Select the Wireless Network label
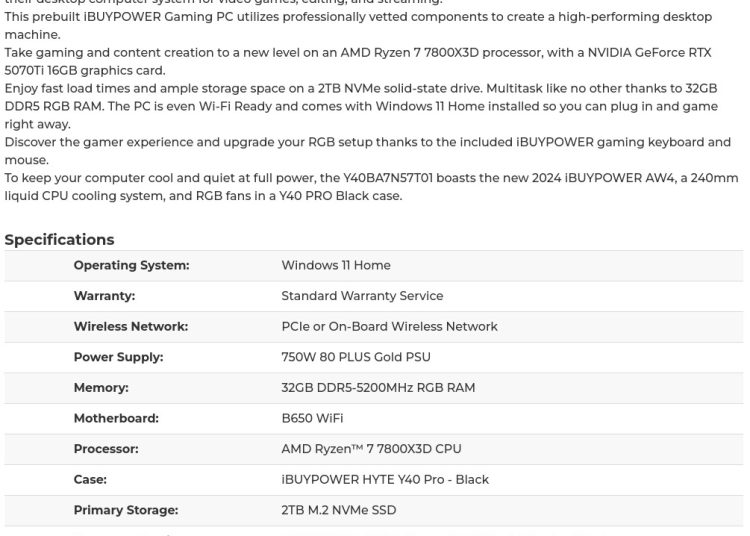Viewport: 750px width, 536px height. [131, 327]
